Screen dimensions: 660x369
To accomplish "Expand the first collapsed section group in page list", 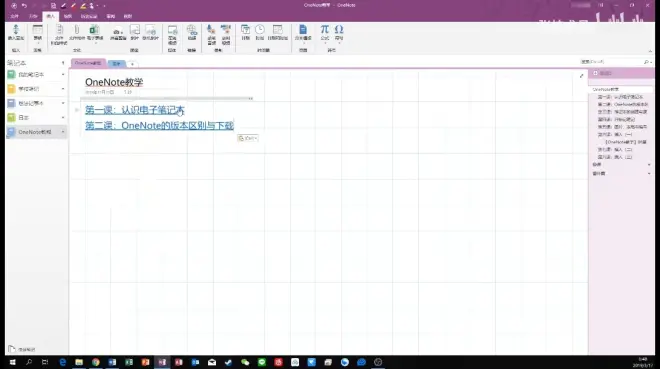I will click(649, 165).
